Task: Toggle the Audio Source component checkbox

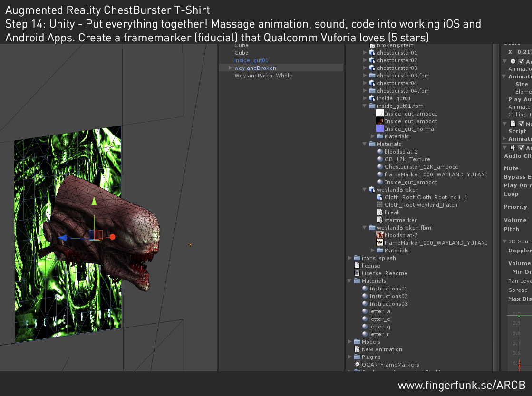Action: pos(521,148)
